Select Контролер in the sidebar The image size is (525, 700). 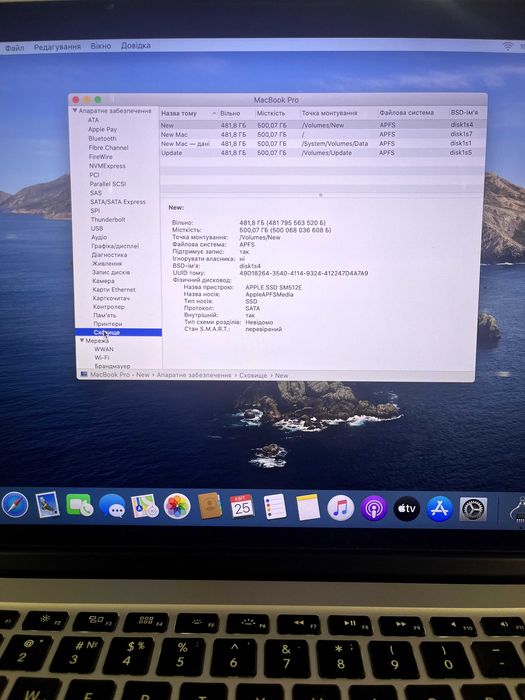(109, 307)
